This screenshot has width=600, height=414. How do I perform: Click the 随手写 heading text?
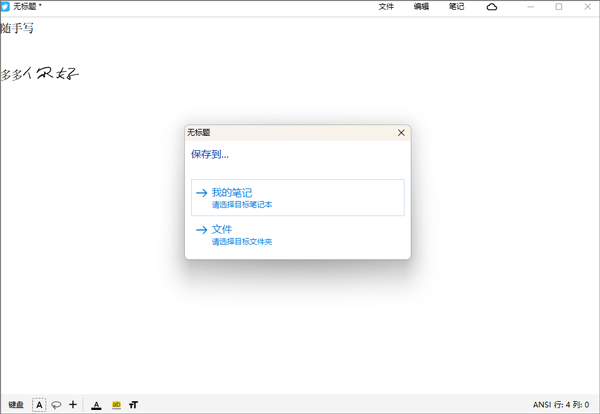click(17, 28)
